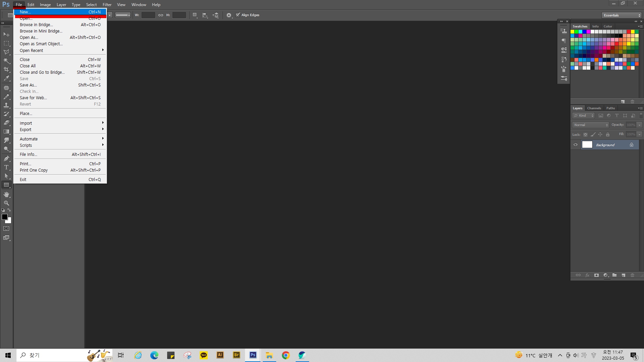The height and width of the screenshot is (362, 644).
Task: Toggle Quick Mask mode
Action: [x=6, y=229]
